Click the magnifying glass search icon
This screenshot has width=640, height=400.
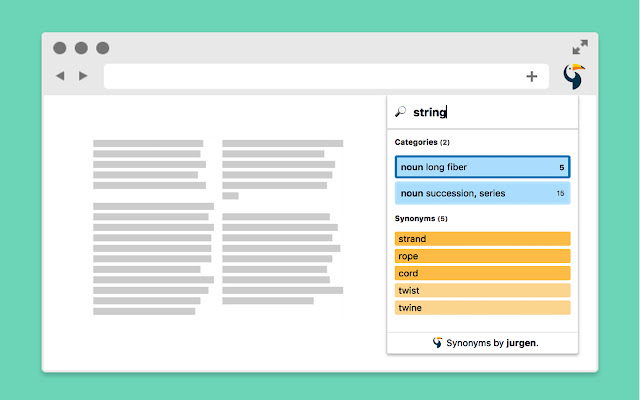[400, 113]
